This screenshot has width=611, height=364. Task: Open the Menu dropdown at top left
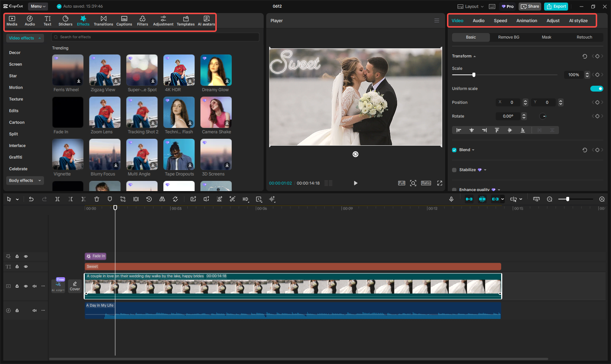(38, 6)
